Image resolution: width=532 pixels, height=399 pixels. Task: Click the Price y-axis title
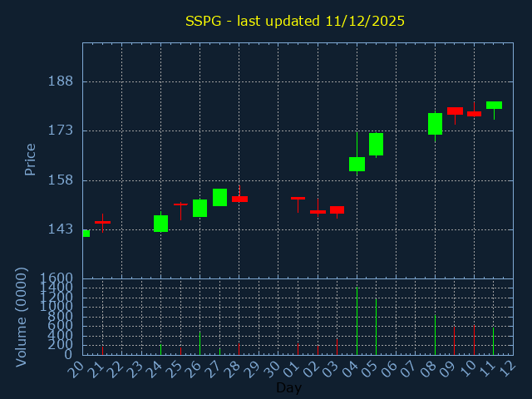click(x=31, y=159)
